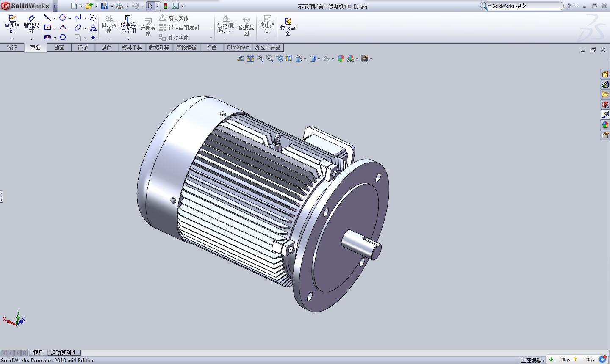Expand the SolidWorks menu arrow beside the logo
The height and width of the screenshot is (364, 610).
pos(55,6)
